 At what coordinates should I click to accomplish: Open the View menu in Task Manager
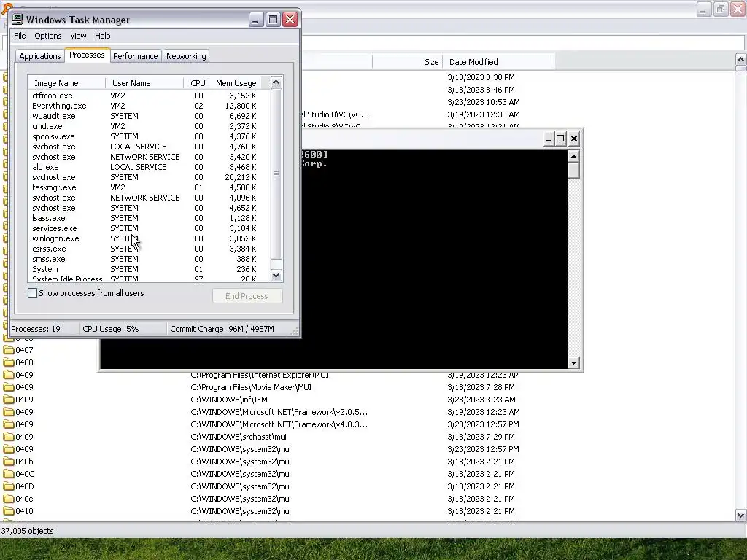pyautogui.click(x=78, y=36)
